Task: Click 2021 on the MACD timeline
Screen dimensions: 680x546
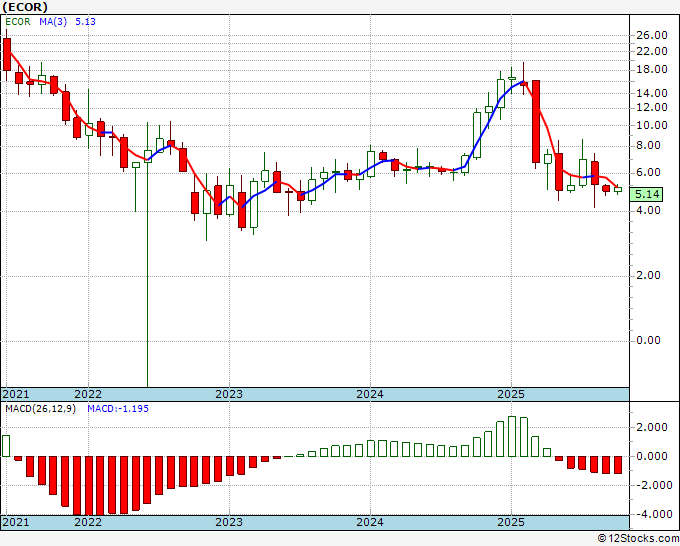Action: 16,522
